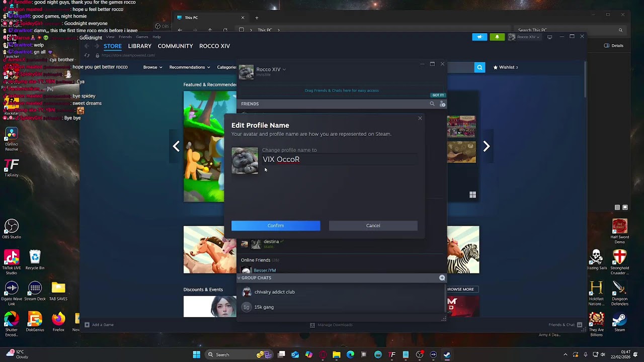The height and width of the screenshot is (362, 644).
Task: Open Steam Help menu
Action: click(x=156, y=37)
